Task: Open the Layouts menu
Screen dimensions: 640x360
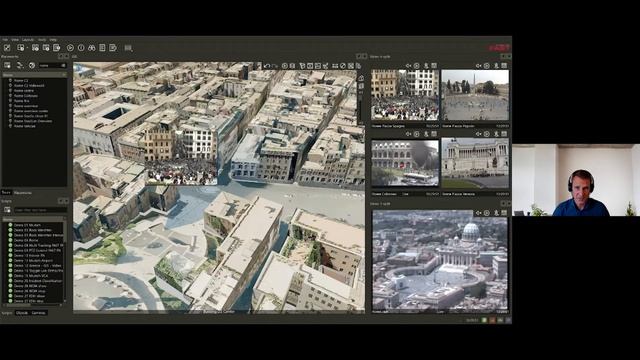Action: [x=28, y=40]
